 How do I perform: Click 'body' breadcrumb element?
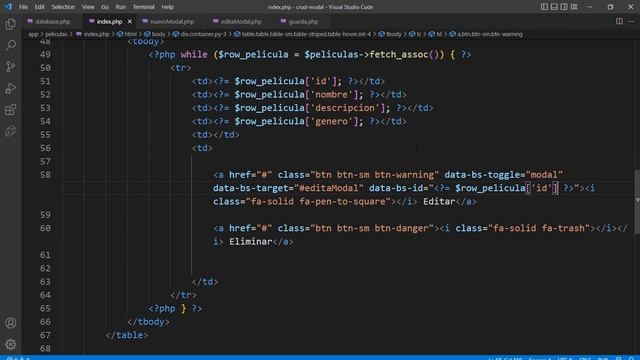pyautogui.click(x=158, y=34)
